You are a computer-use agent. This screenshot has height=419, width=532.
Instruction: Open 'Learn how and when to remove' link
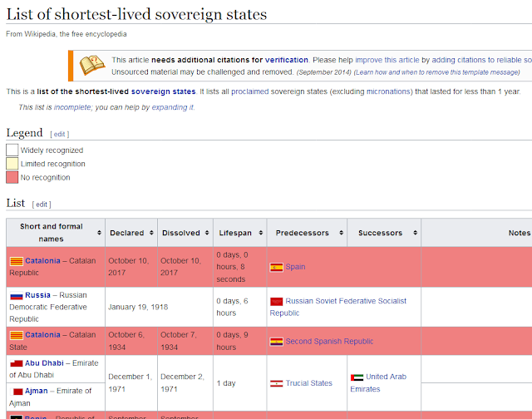click(x=436, y=72)
